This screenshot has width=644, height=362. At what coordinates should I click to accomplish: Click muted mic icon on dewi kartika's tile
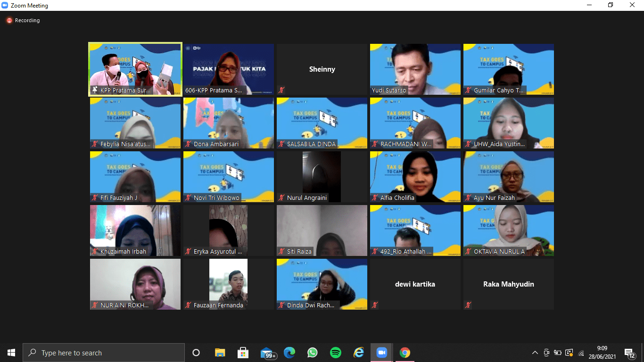click(375, 305)
